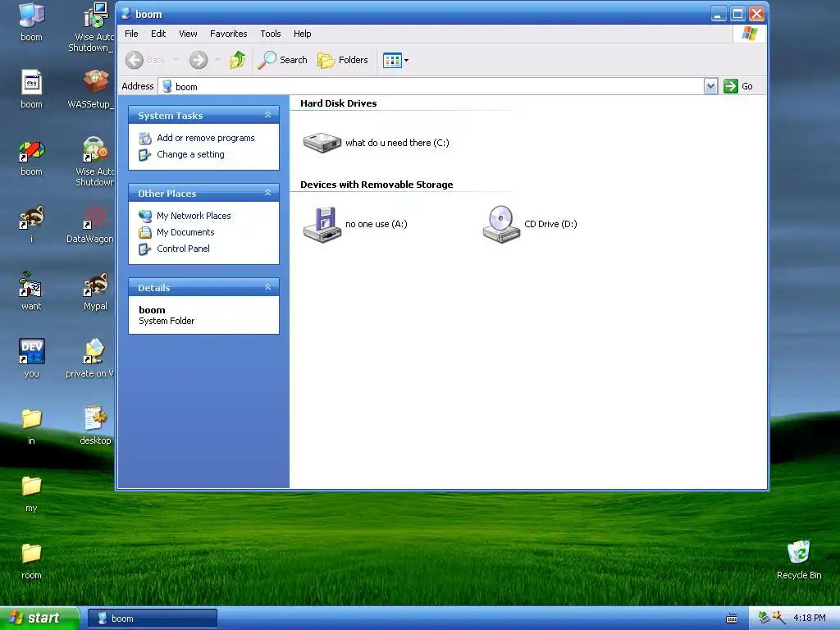Open the View menu
This screenshot has height=630, width=840.
pyautogui.click(x=188, y=34)
